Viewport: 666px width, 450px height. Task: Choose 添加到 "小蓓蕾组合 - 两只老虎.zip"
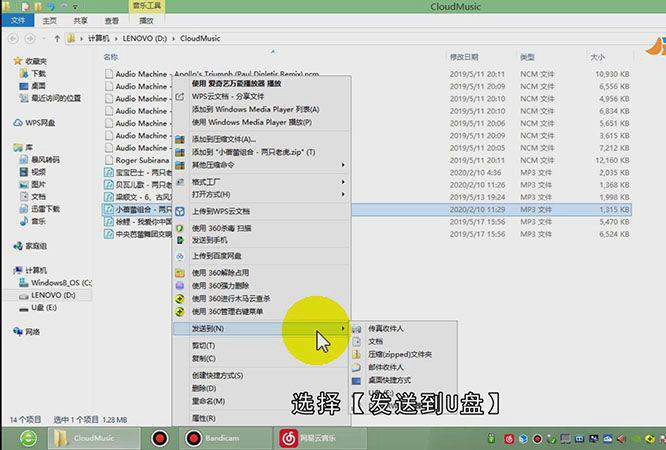(x=262, y=152)
